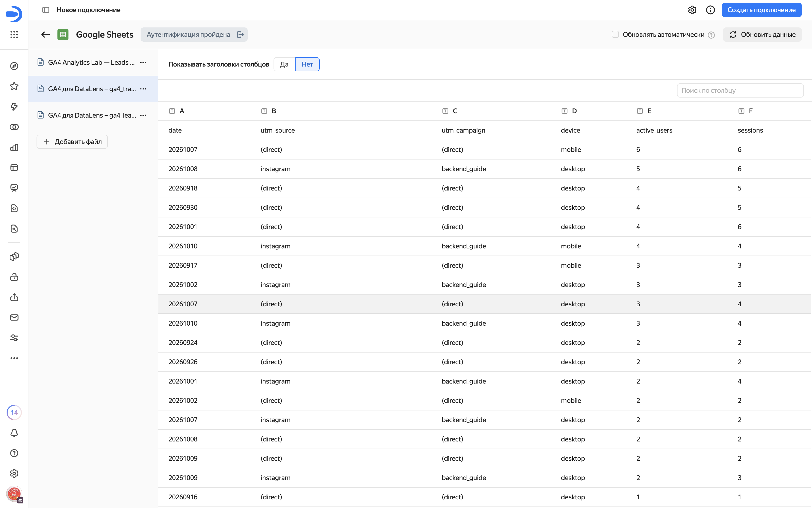The width and height of the screenshot is (812, 508).
Task: Select 'GA4 Analytics Lab — Leads' file
Action: (93, 62)
